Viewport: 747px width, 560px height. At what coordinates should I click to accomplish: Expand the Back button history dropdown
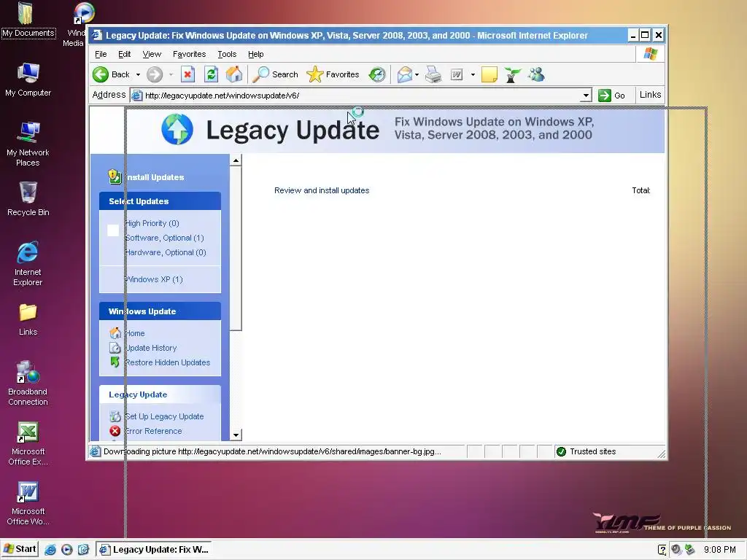[x=138, y=75]
